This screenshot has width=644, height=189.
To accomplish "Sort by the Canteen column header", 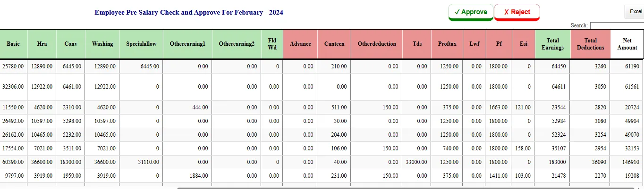I will coord(334,44).
